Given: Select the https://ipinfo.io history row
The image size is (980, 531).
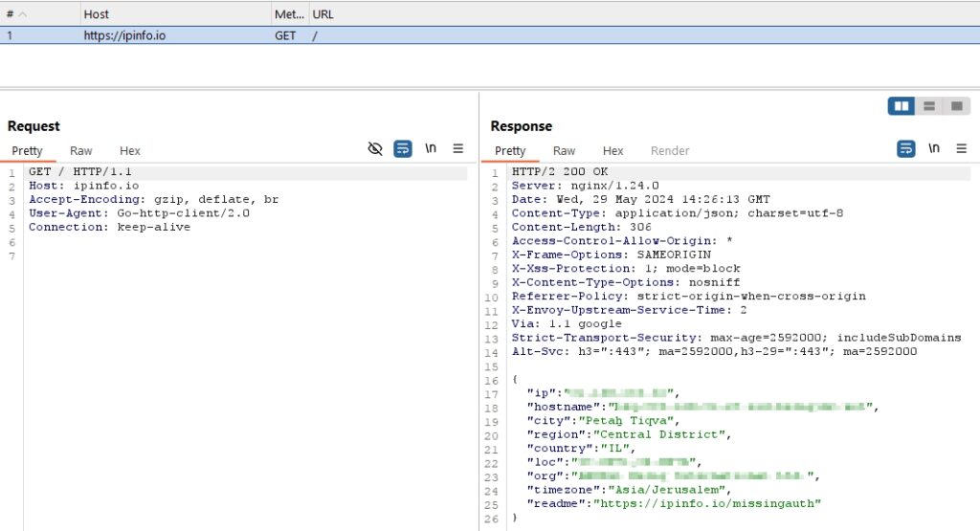Looking at the screenshot, I should point(124,34).
